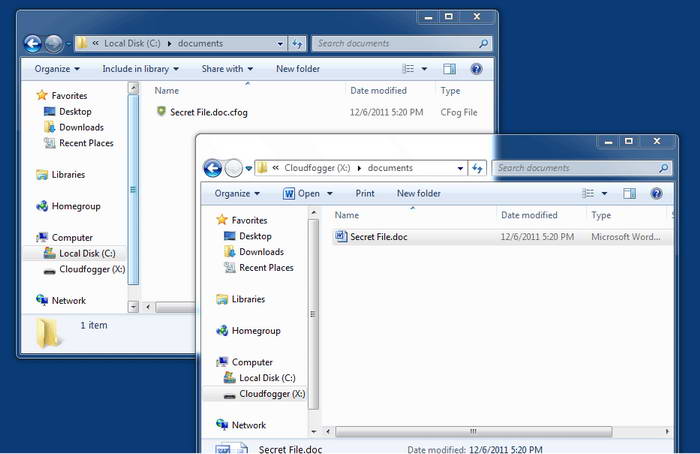Viewport: 700px width, 454px height.
Task: Click the help icon in Cloudfogger window
Action: tap(656, 193)
